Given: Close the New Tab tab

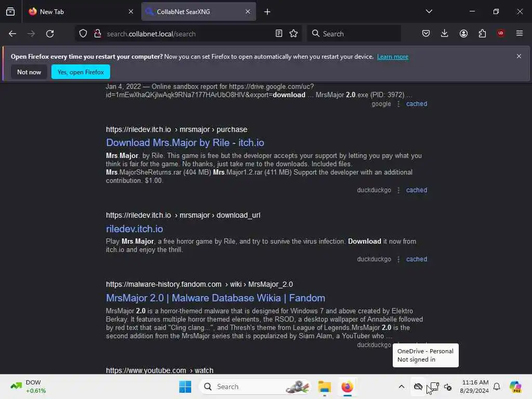Looking at the screenshot, I should click(131, 12).
